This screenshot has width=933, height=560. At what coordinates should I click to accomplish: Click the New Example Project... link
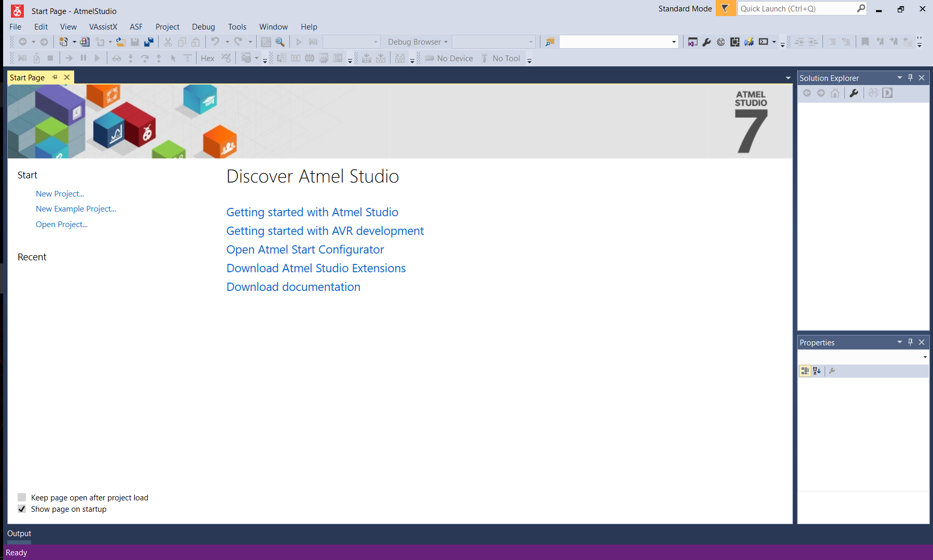76,208
